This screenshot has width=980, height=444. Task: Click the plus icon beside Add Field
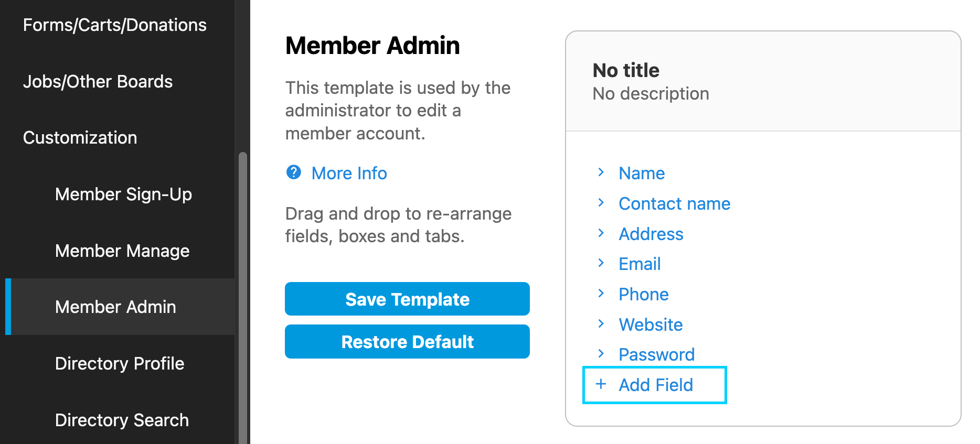coord(601,384)
